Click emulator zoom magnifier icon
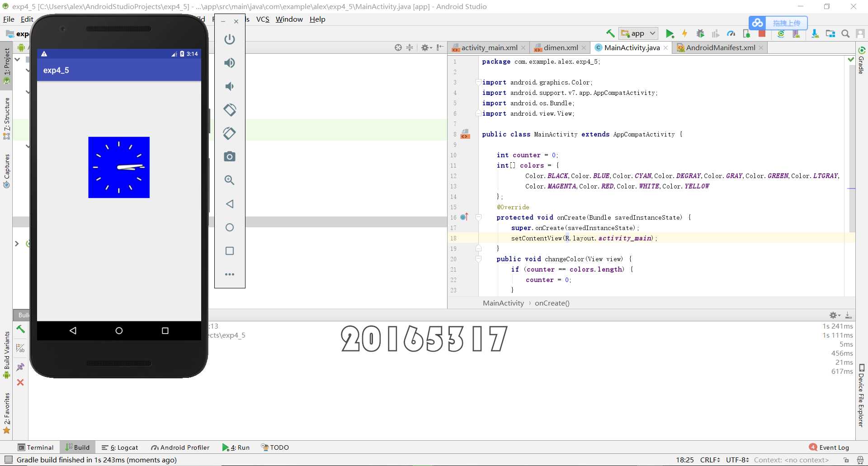Viewport: 868px width, 466px height. point(230,180)
